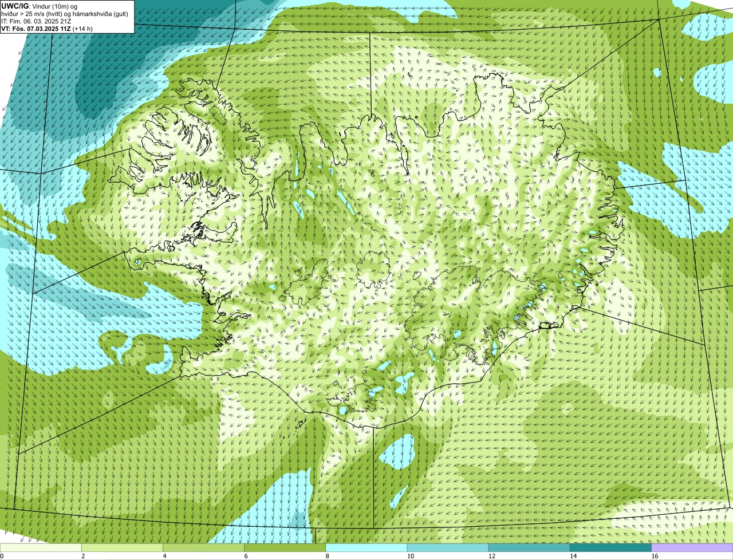Select the light green 2–4 legend swatch
Viewport: 733px width, 560px height.
122,548
